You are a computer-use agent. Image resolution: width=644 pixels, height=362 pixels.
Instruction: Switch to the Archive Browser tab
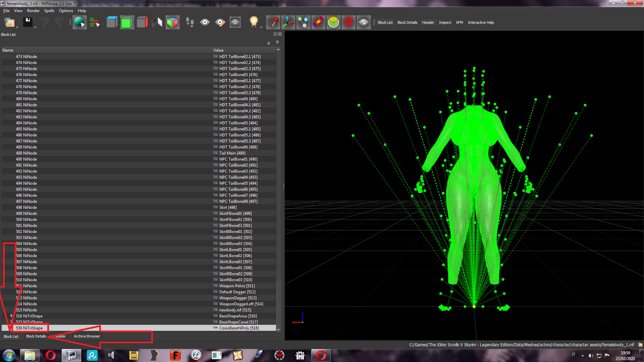pos(87,336)
